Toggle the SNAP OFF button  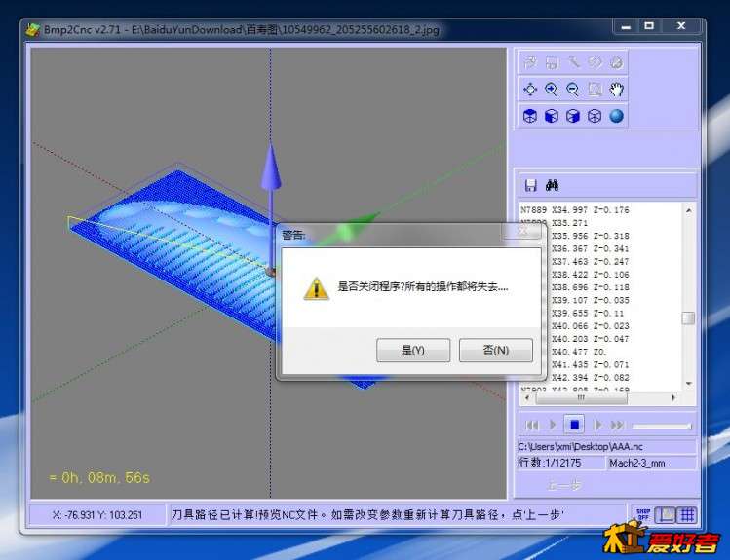click(x=642, y=514)
